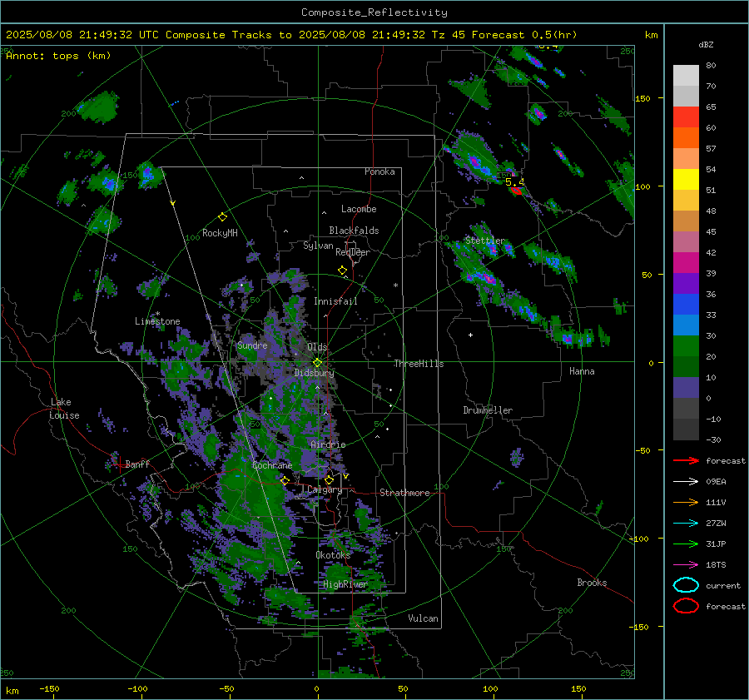Screen dimensions: 749x700
Task: Click the yellow diamond marker above RockyMH
Action: click(222, 217)
